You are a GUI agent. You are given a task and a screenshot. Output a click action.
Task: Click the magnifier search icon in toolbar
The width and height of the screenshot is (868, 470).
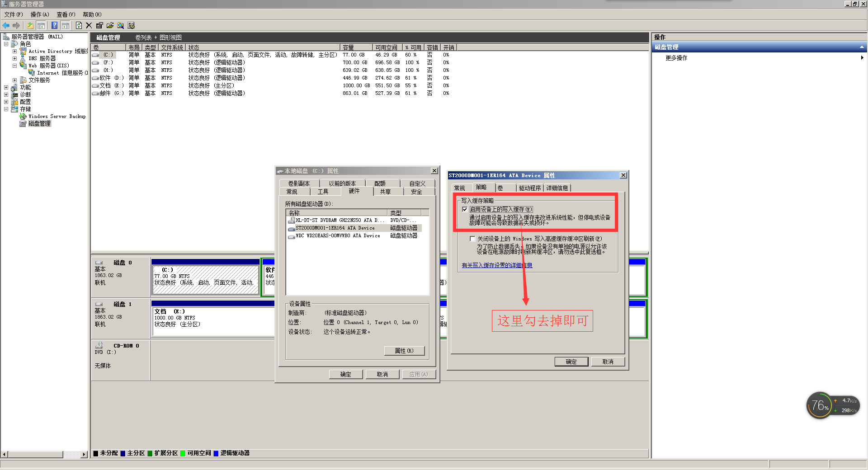coord(120,25)
